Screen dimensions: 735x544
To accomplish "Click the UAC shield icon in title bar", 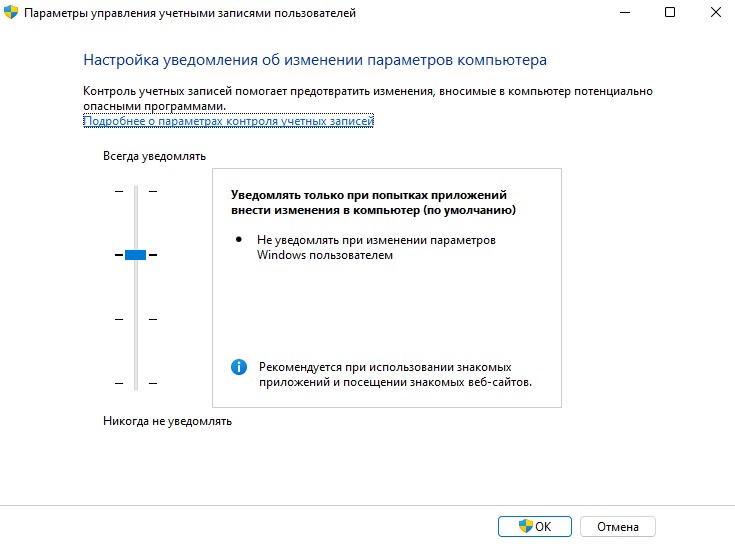I will click(x=11, y=12).
